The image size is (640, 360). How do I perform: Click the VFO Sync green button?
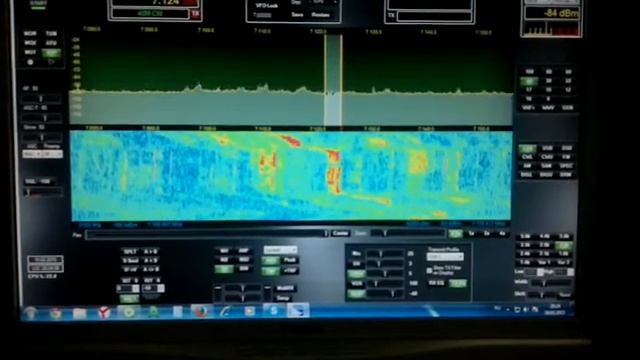[129, 299]
